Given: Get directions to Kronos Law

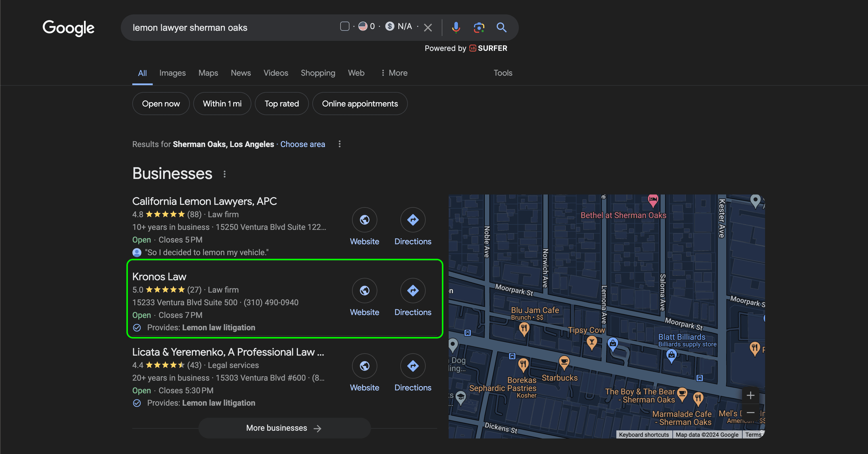Looking at the screenshot, I should (413, 291).
